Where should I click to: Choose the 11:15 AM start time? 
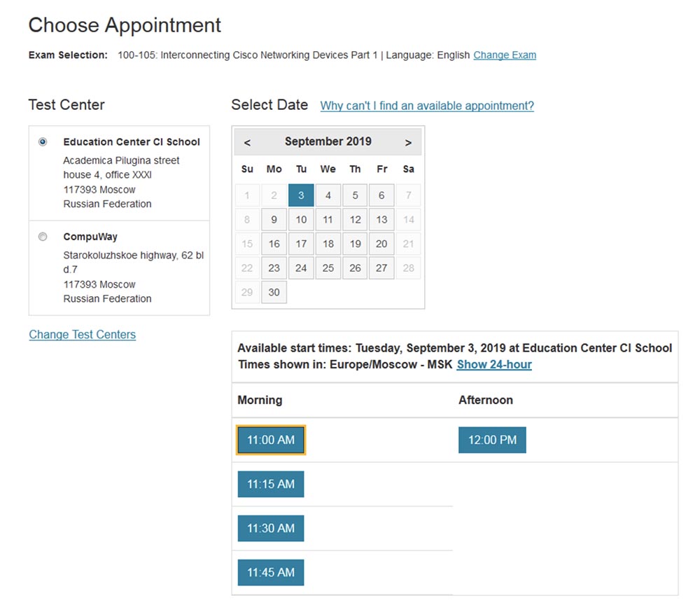[x=271, y=484]
